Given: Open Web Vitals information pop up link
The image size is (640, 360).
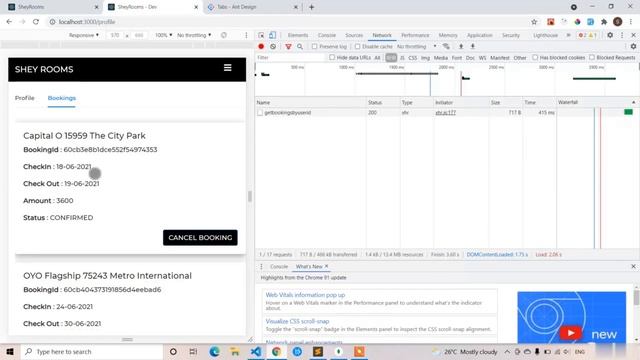Looking at the screenshot, I should [305, 295].
